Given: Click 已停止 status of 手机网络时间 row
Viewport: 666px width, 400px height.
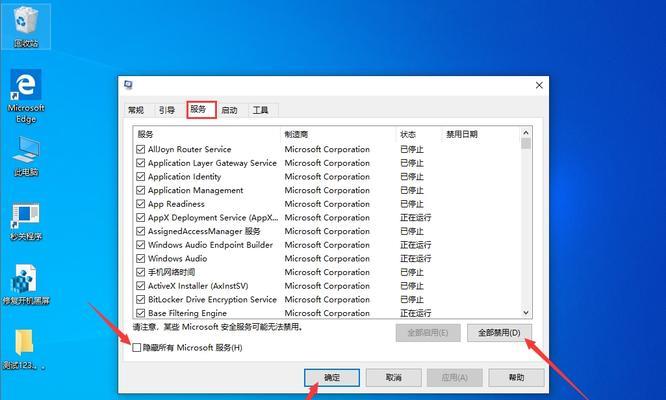Looking at the screenshot, I should tap(412, 272).
